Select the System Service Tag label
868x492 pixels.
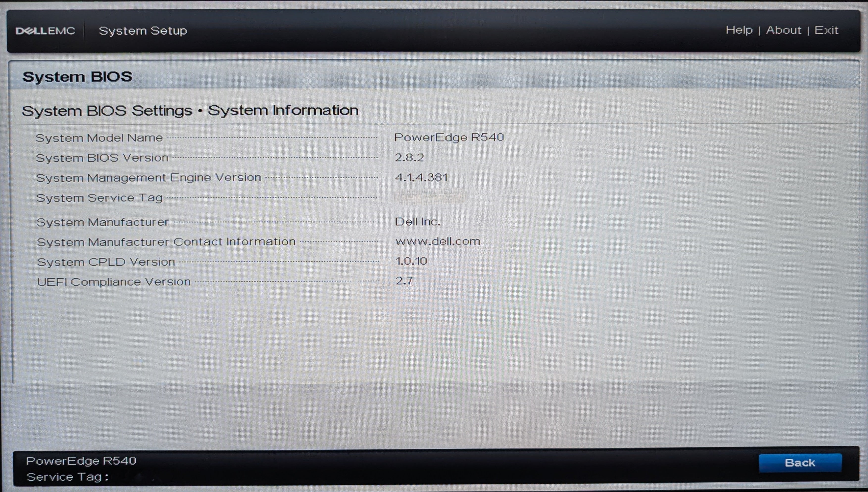99,198
